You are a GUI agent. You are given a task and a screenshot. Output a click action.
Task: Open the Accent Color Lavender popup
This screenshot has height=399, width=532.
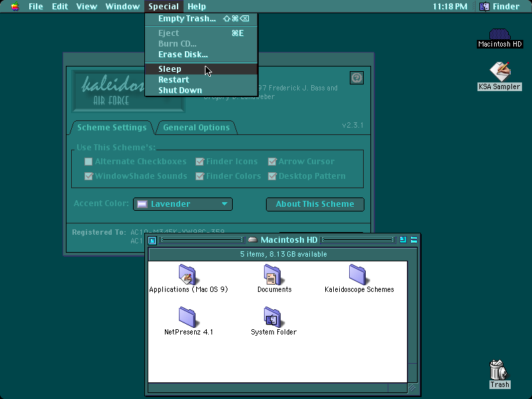coord(183,204)
